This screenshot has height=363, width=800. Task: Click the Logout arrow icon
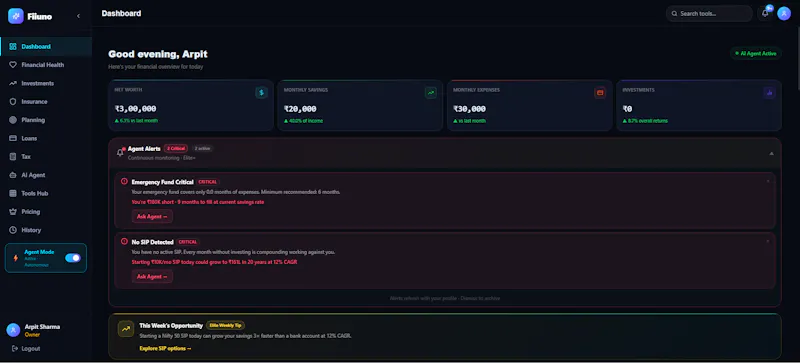click(14, 349)
